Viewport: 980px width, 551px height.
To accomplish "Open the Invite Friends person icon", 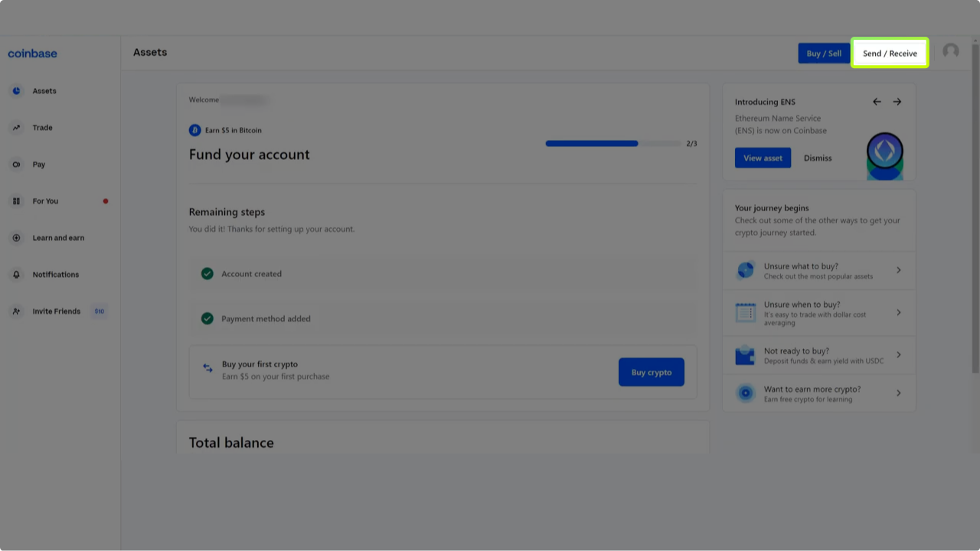I will coord(16,311).
